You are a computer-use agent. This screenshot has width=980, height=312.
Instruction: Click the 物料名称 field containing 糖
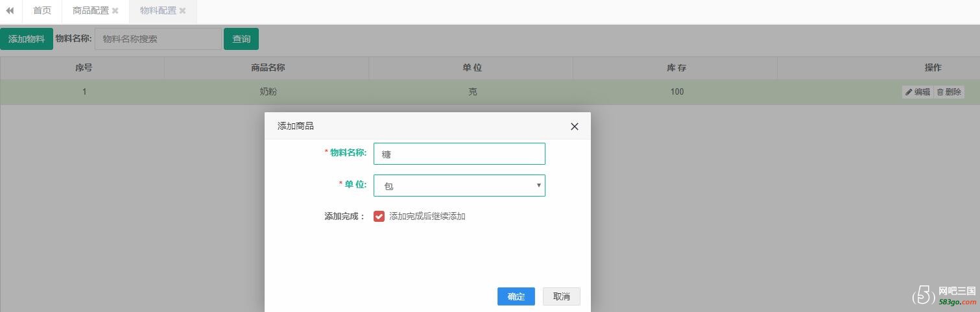459,154
